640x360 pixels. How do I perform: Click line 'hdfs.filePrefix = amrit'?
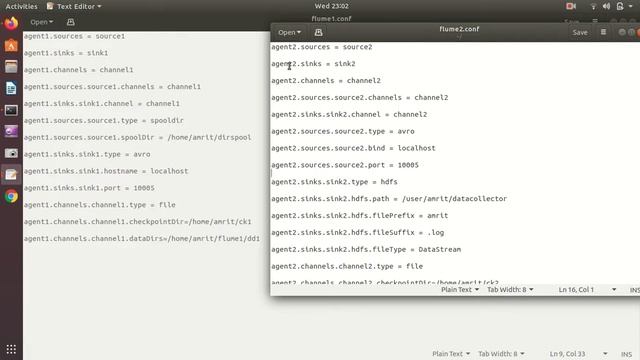click(360, 216)
